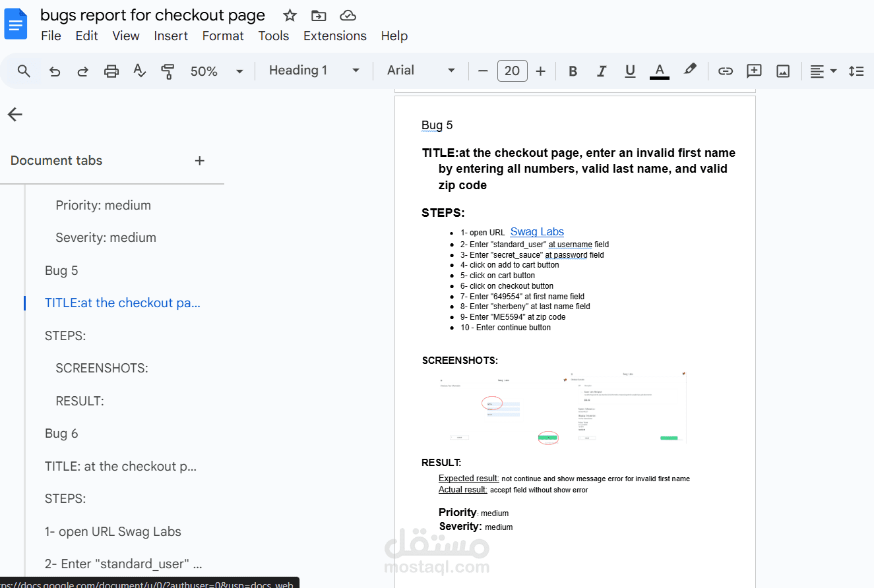Undo the last action
The image size is (874, 588).
55,71
